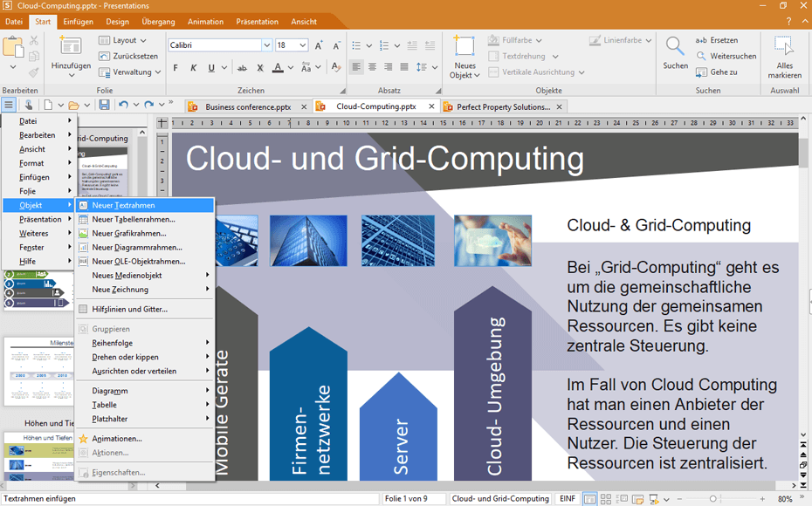Expand Neues Medienobjekt submenu
This screenshot has height=506, width=812.
[x=145, y=276]
